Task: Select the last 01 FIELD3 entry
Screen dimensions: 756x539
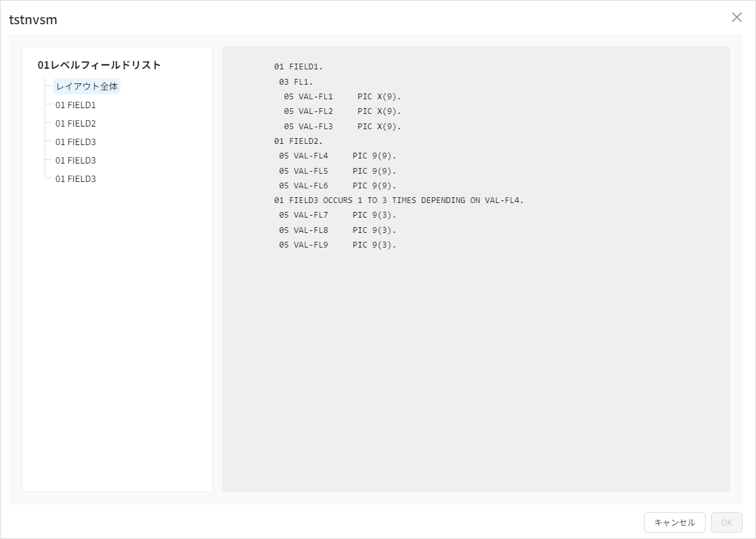Action: click(76, 178)
